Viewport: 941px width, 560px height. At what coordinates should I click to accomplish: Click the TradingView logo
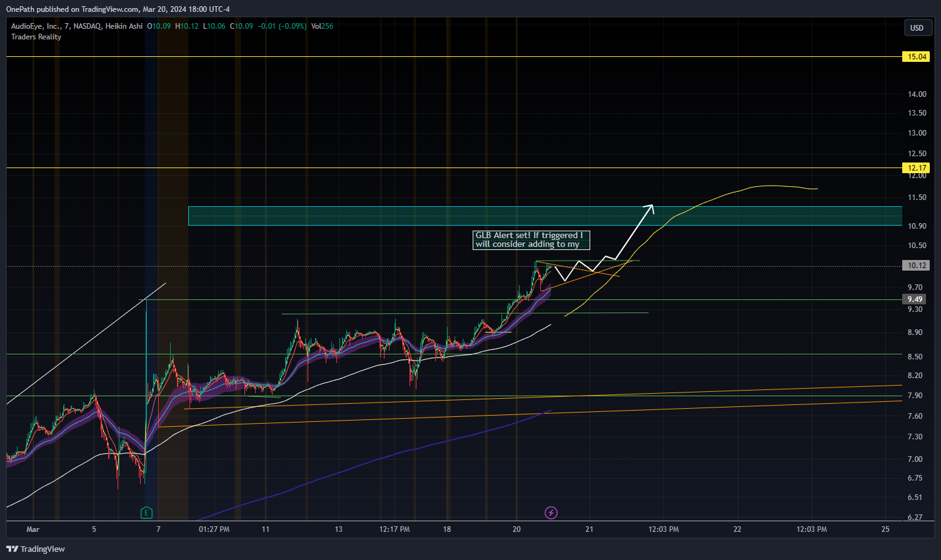[x=36, y=549]
